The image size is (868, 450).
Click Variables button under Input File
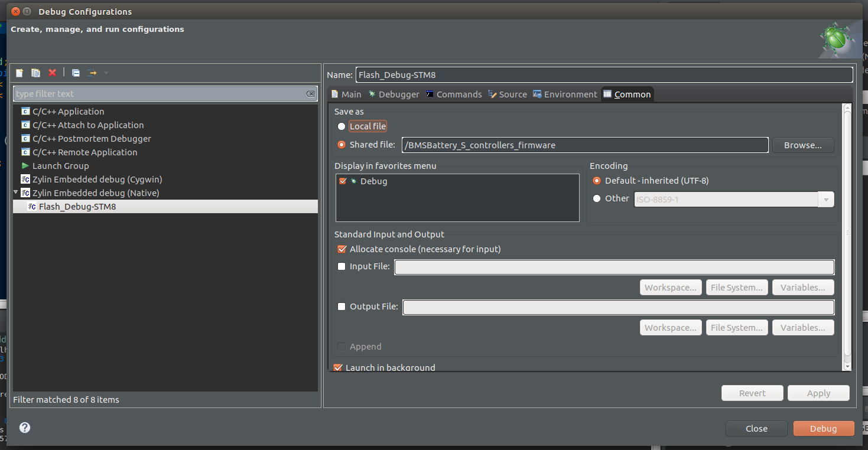(x=803, y=288)
